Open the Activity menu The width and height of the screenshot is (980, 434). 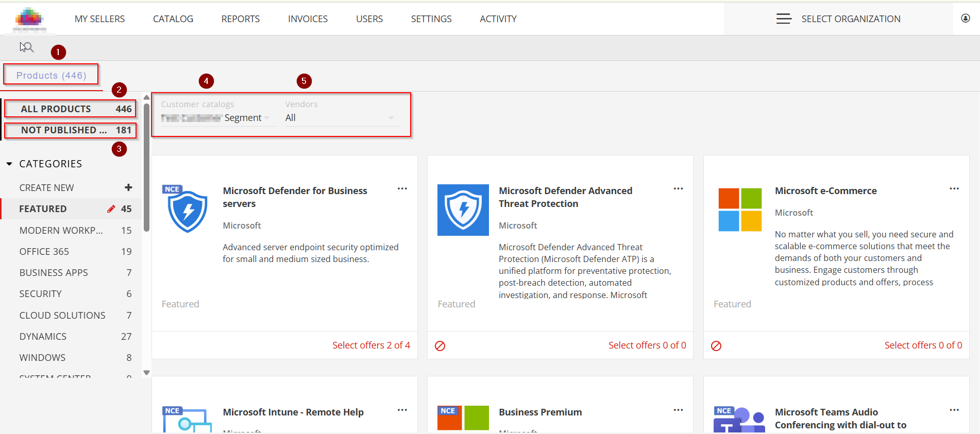(498, 19)
